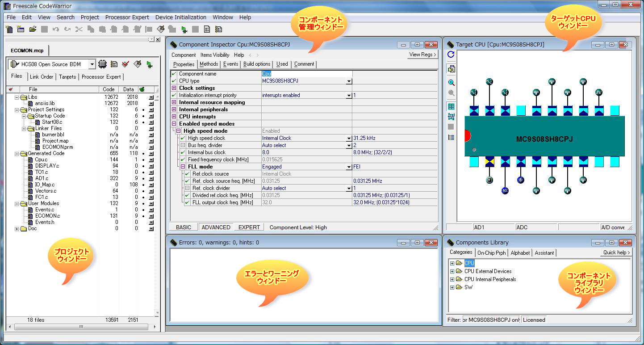Switch component level to EXPERT
The image size is (644, 345).
tap(249, 227)
